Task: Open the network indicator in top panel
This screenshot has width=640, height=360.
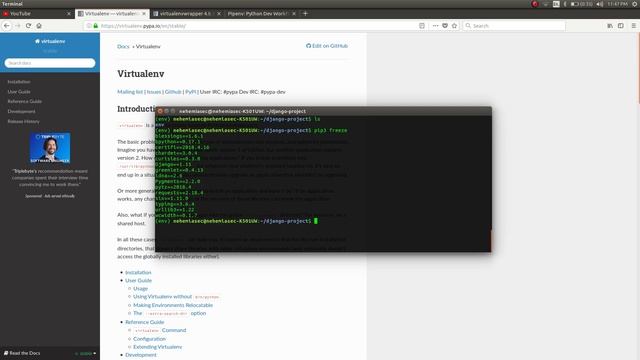Action: point(545,4)
